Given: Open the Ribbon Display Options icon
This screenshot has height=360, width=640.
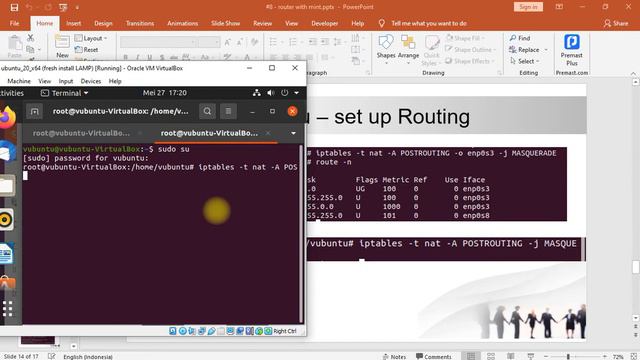Looking at the screenshot, I should 559,7.
